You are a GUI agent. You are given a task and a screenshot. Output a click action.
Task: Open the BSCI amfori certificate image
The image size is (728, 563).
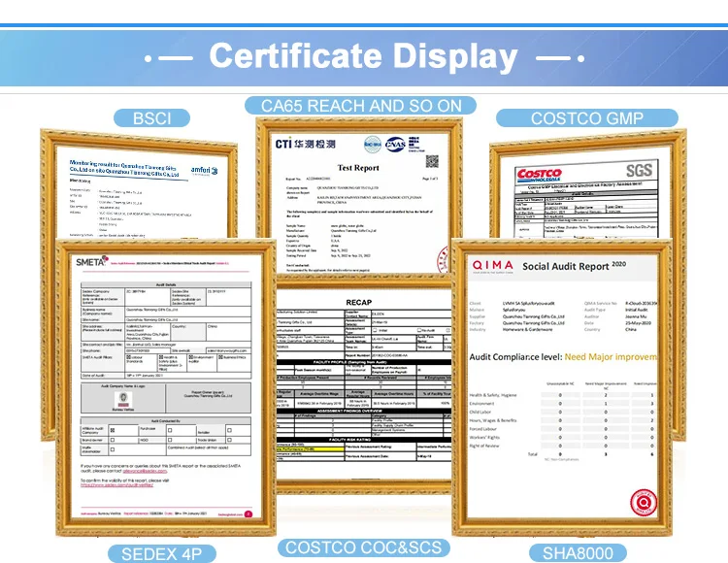[x=142, y=192]
